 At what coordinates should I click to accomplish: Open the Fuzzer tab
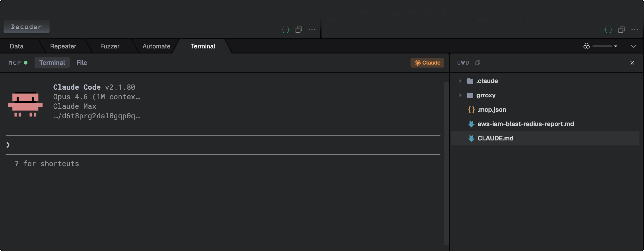pos(110,46)
